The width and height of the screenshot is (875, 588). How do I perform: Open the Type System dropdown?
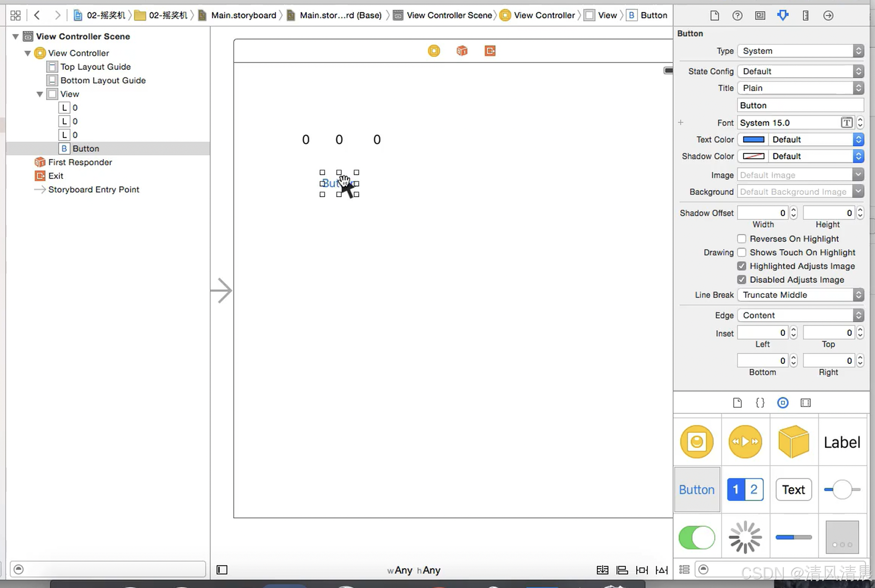click(800, 51)
